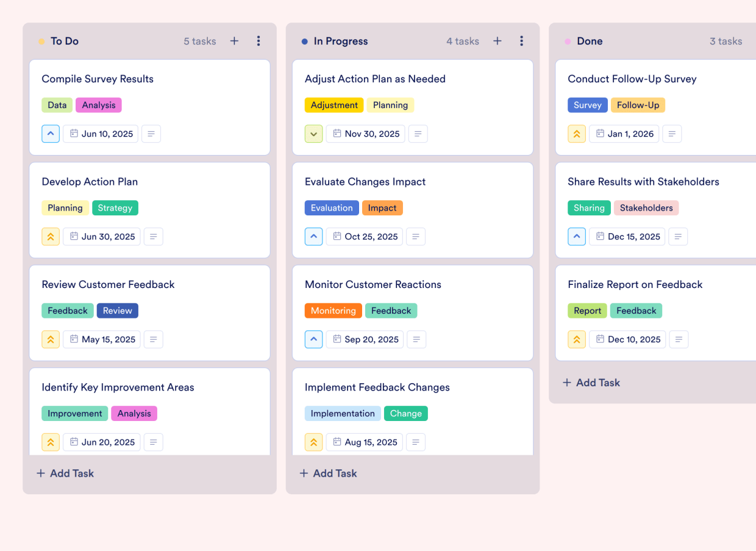Click the description icon on Adjust Action Plan
Screen dimensions: 756x551
tap(418, 134)
